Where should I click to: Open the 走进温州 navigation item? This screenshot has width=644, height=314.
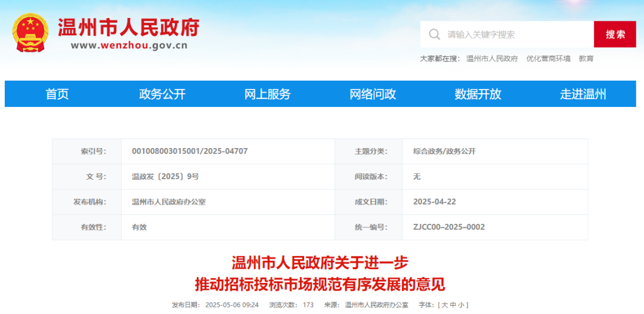pos(583,94)
